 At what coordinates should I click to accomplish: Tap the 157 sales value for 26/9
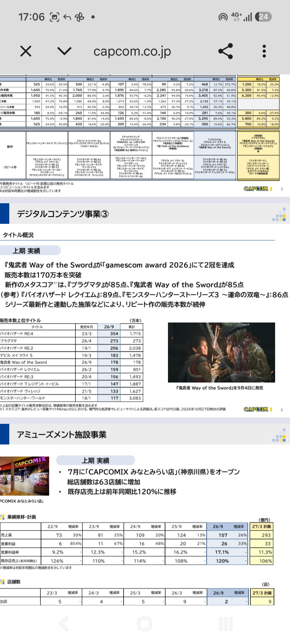click(223, 535)
